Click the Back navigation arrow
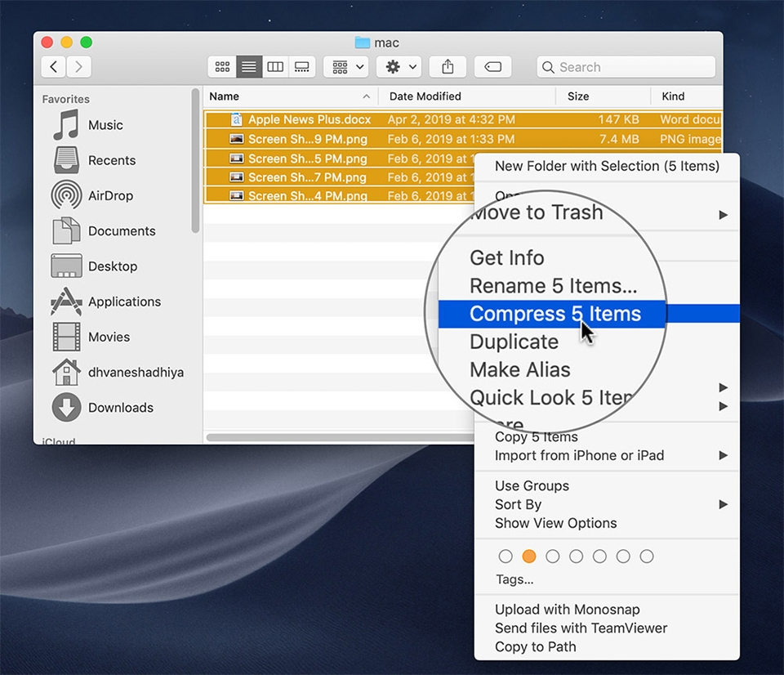784x675 pixels. point(54,67)
